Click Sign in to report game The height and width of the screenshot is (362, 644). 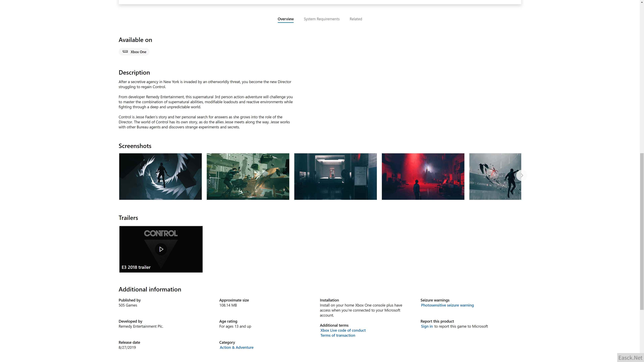426,326
